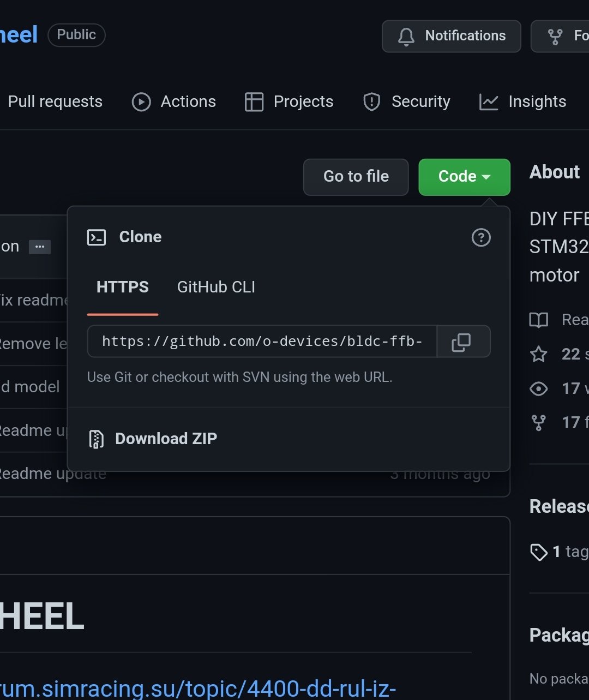The image size is (589, 700).
Task: Click the fork icon next to 17
Action: click(x=539, y=422)
